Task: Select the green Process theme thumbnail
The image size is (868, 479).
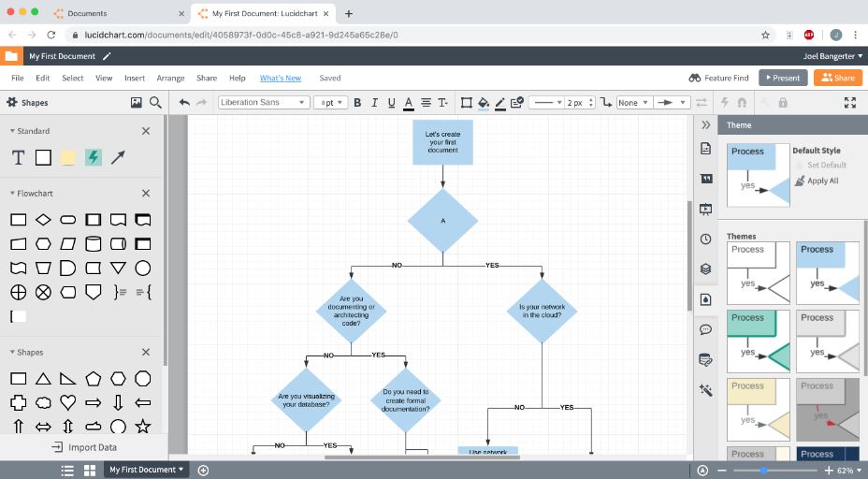Action: 759,341
